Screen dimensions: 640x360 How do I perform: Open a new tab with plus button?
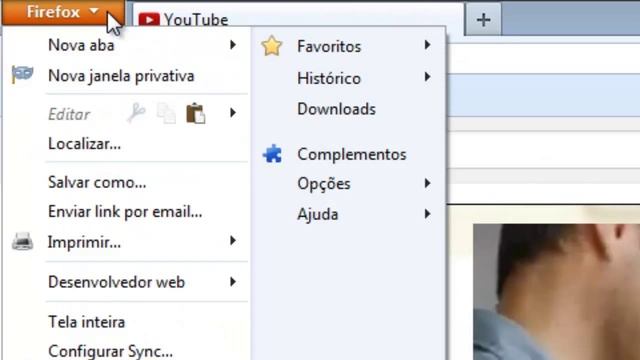pyautogui.click(x=483, y=20)
